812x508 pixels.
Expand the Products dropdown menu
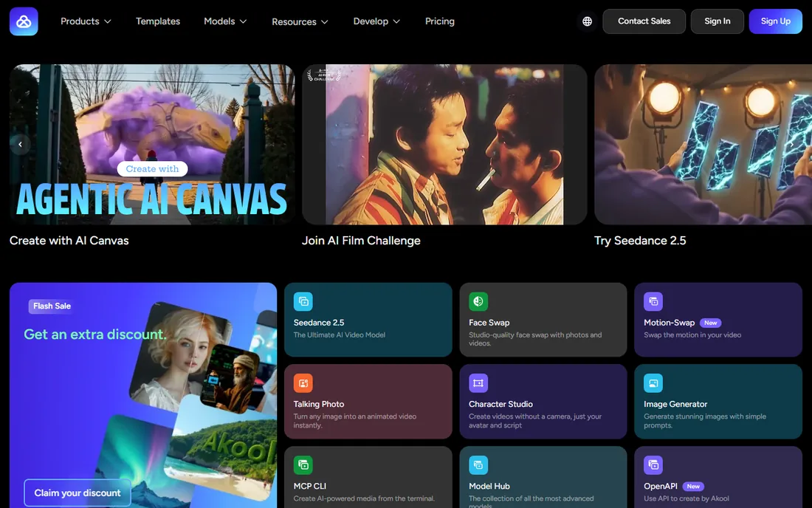pyautogui.click(x=86, y=21)
